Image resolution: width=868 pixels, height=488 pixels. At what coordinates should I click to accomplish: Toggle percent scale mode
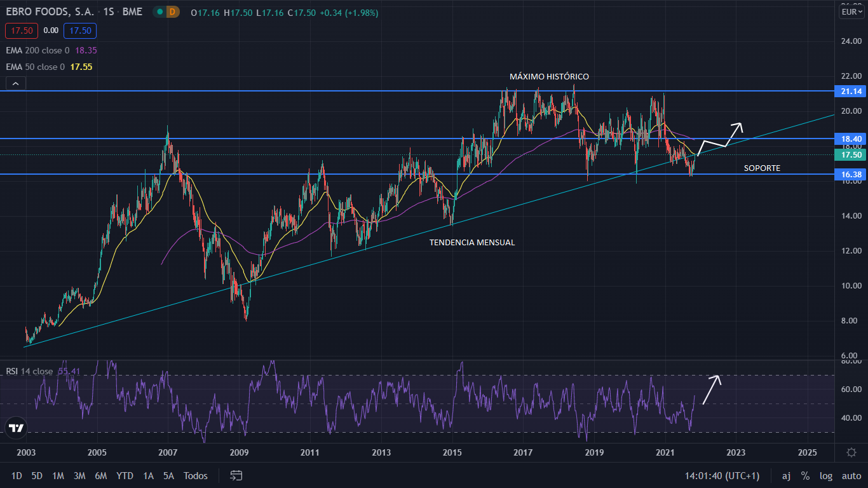tap(805, 475)
